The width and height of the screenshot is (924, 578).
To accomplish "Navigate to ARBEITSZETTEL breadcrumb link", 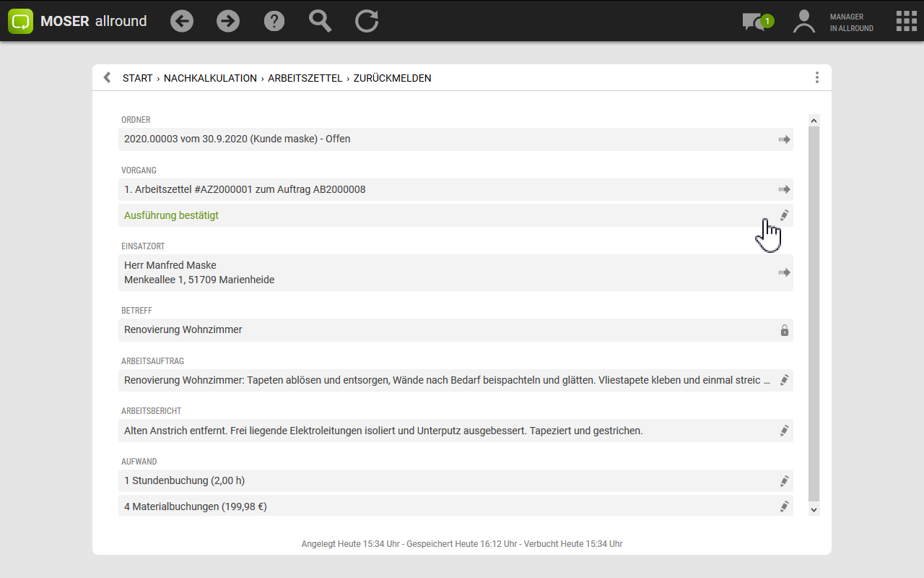I will pos(305,78).
